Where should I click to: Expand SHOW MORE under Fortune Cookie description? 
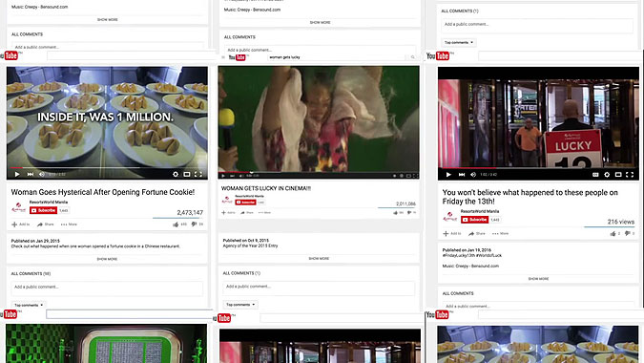coord(107,259)
